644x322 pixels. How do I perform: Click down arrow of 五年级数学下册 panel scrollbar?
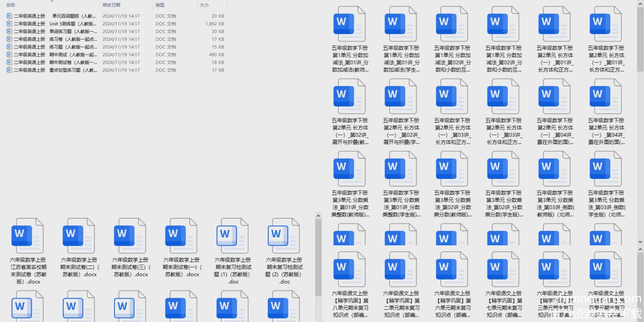click(x=640, y=242)
